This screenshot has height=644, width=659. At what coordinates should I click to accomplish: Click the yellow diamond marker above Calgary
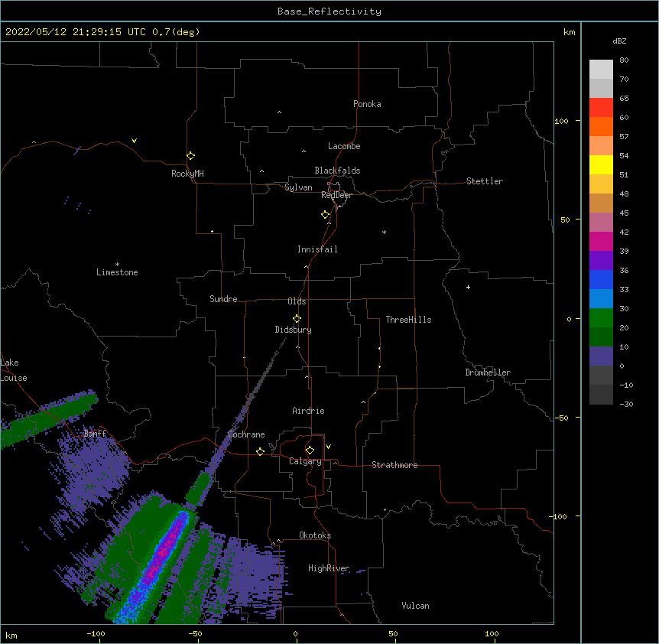pos(310,450)
